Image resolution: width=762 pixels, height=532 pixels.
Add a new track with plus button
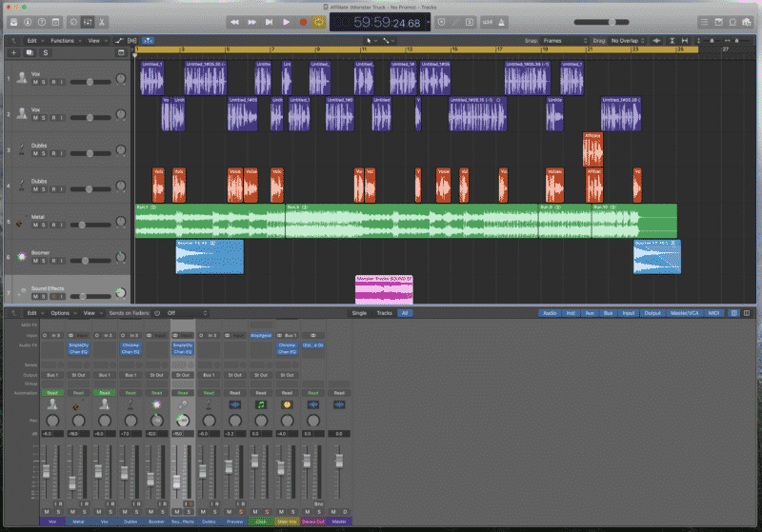pos(13,52)
